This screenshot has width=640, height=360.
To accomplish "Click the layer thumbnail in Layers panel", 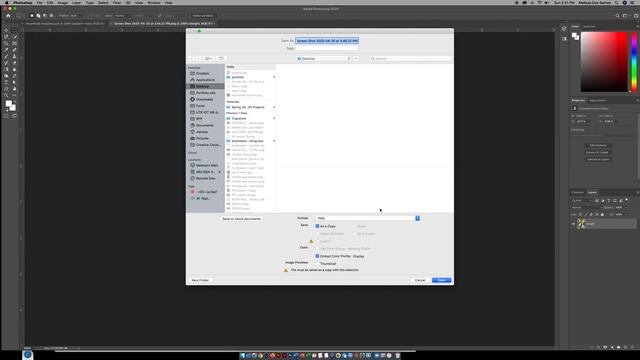I will [581, 224].
